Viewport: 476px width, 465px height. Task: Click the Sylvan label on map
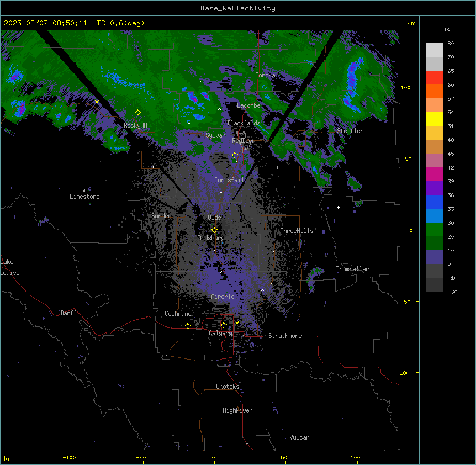click(x=215, y=135)
